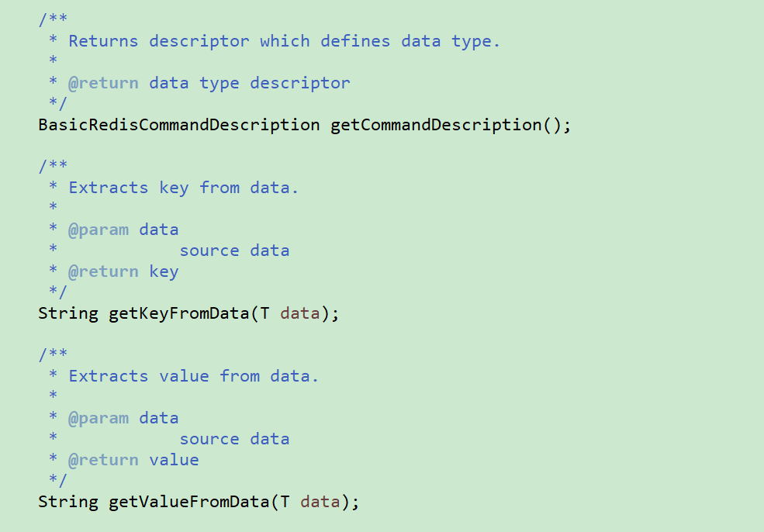This screenshot has height=532, width=764.
Task: Click the T type in getKeyFromData
Action: [265, 313]
